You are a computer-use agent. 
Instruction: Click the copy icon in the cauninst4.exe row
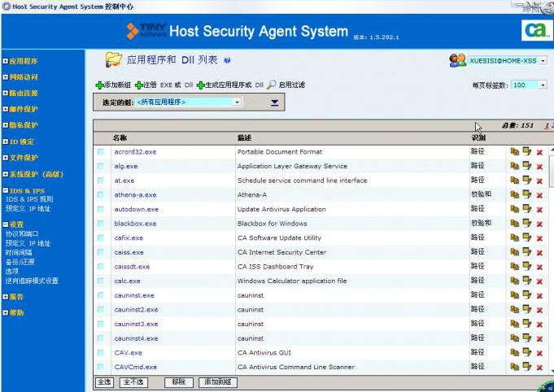point(515,338)
